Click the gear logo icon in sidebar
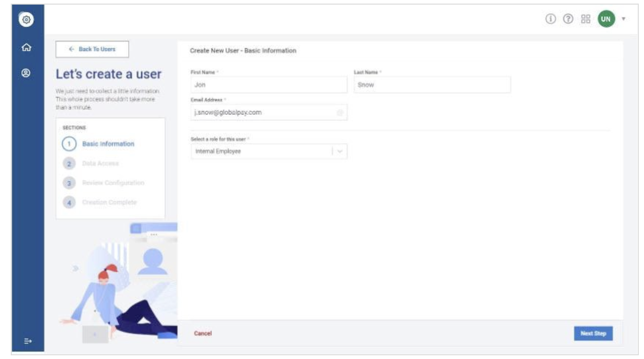Image resolution: width=644 pixels, height=359 pixels. 26,20
